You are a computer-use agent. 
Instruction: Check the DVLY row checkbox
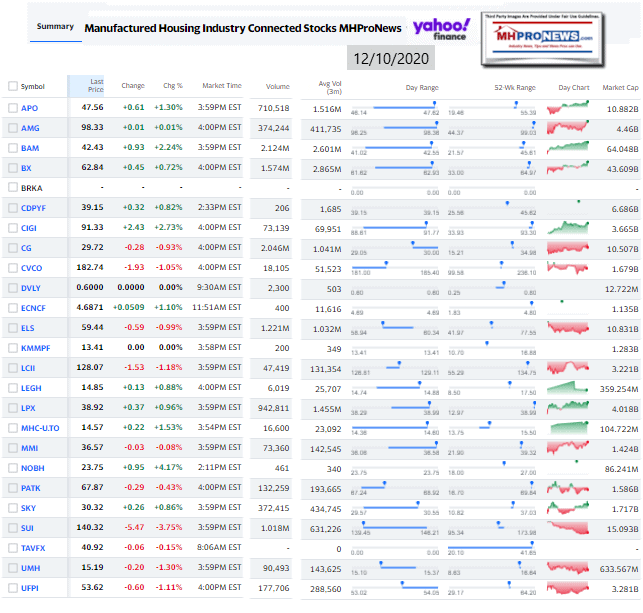[x=13, y=288]
